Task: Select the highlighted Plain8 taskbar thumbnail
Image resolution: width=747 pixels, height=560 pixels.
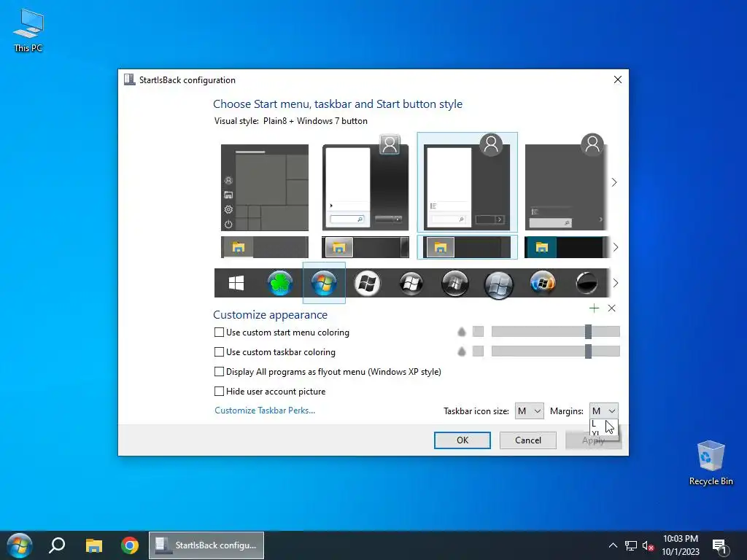Action: click(467, 247)
